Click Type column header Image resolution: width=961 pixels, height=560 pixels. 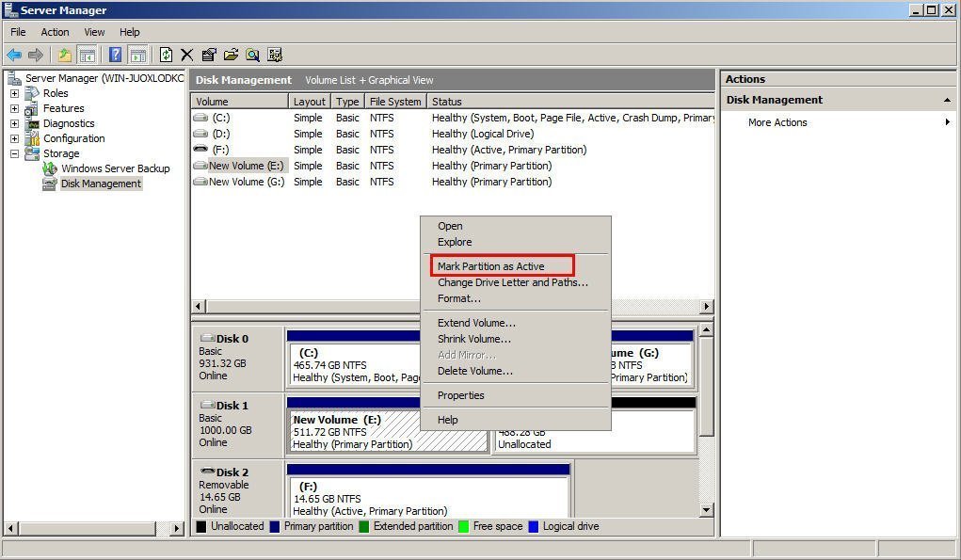pos(347,102)
